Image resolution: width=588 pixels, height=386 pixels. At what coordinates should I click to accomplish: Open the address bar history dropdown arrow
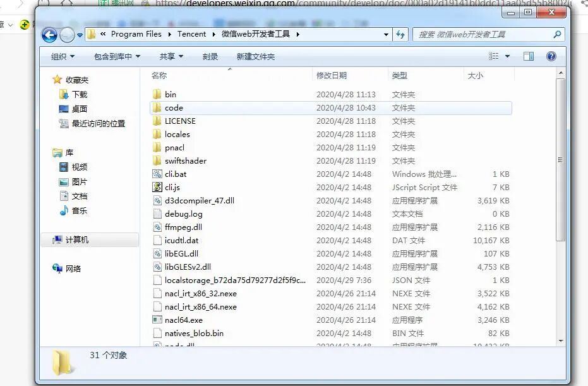click(x=386, y=35)
